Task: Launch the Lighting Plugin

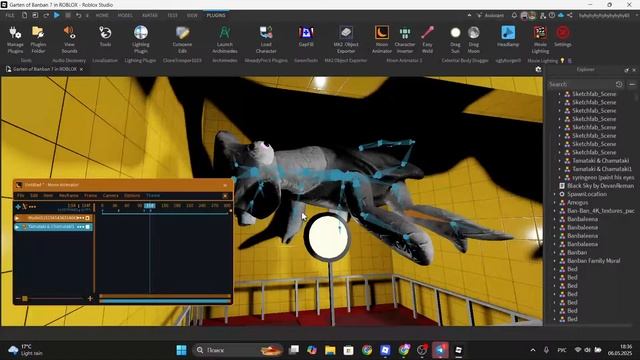Action: (141, 39)
